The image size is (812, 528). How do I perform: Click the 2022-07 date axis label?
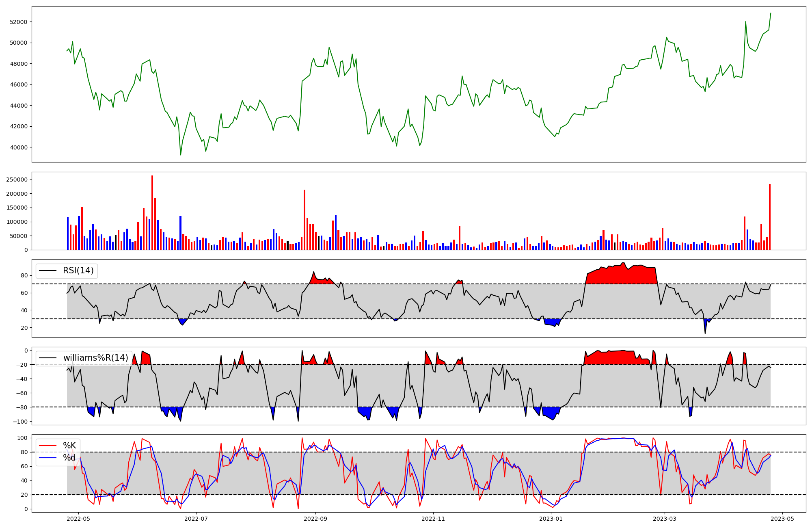(196, 518)
